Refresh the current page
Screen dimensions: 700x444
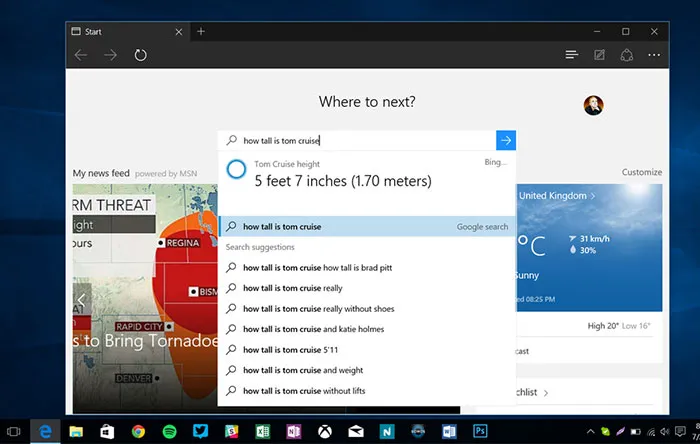(141, 55)
